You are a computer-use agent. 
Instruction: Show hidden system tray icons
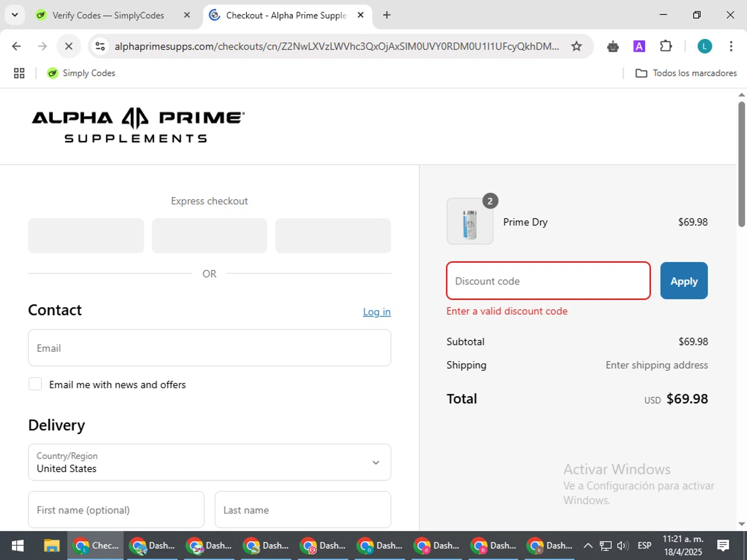point(588,546)
